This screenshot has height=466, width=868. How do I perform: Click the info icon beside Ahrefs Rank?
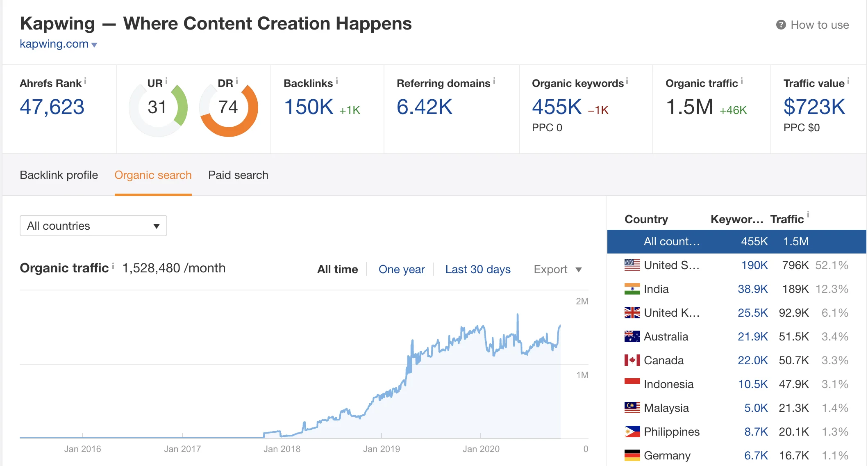pos(85,81)
